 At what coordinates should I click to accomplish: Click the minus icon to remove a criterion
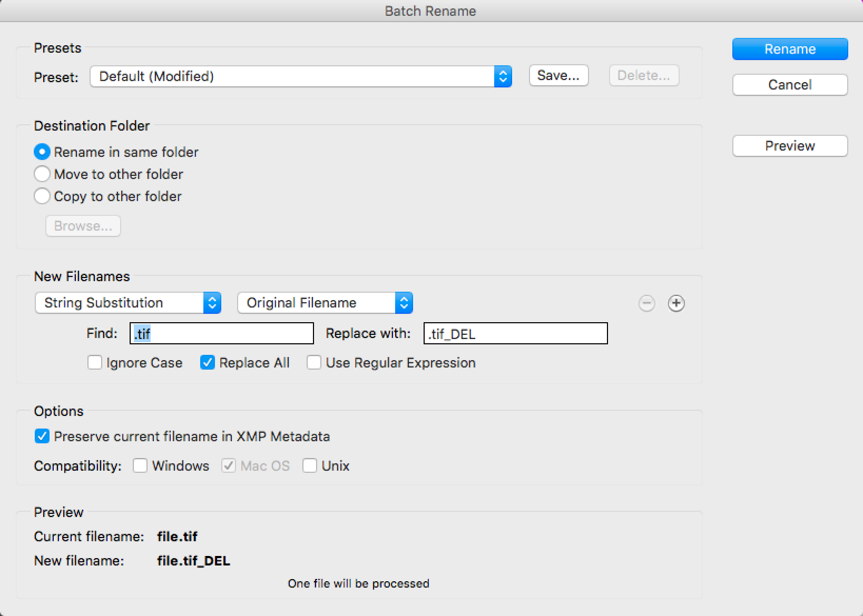(x=646, y=303)
